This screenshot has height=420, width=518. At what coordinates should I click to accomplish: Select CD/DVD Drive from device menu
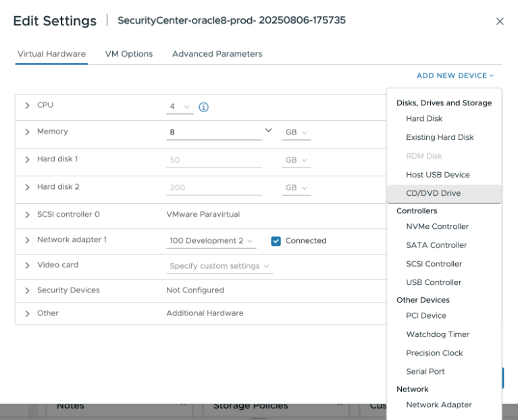433,193
